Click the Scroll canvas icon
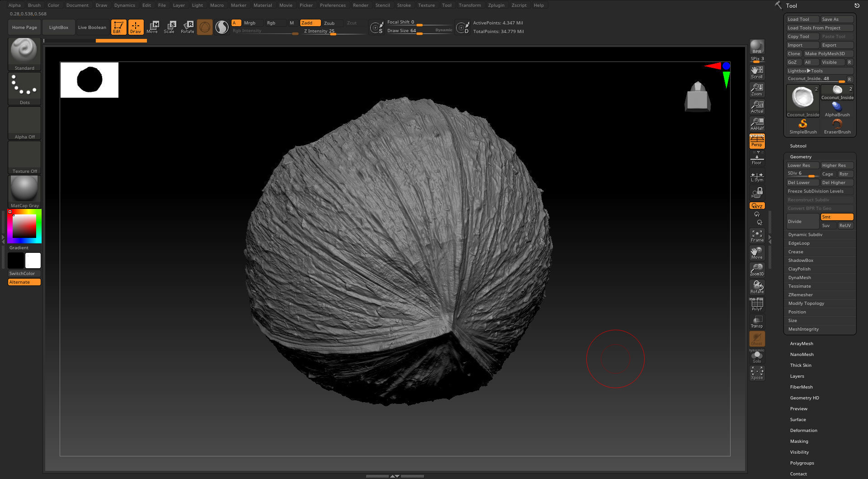The height and width of the screenshot is (479, 868). [x=757, y=72]
